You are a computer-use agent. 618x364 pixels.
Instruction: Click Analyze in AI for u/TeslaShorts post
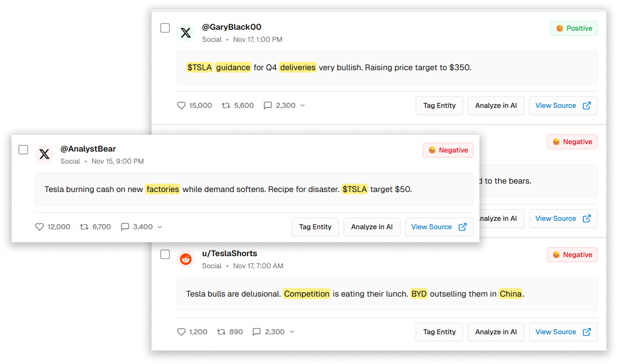[x=496, y=332]
